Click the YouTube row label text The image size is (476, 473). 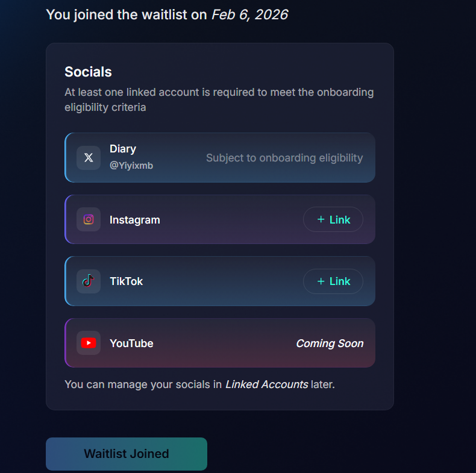131,343
